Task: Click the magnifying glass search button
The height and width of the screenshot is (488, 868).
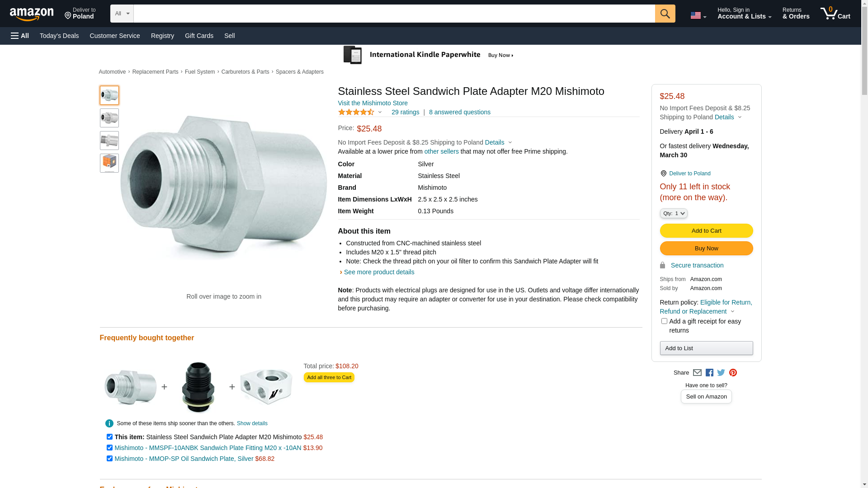Action: click(665, 14)
